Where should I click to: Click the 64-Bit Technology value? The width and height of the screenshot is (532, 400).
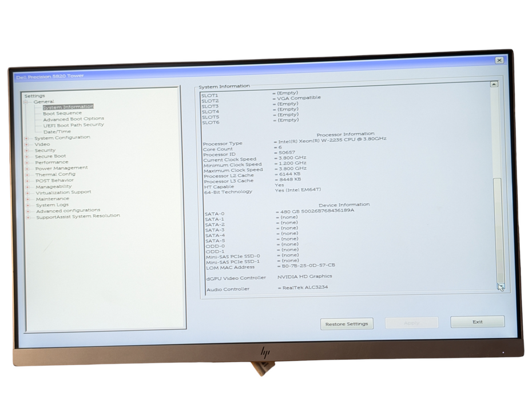coord(298,190)
